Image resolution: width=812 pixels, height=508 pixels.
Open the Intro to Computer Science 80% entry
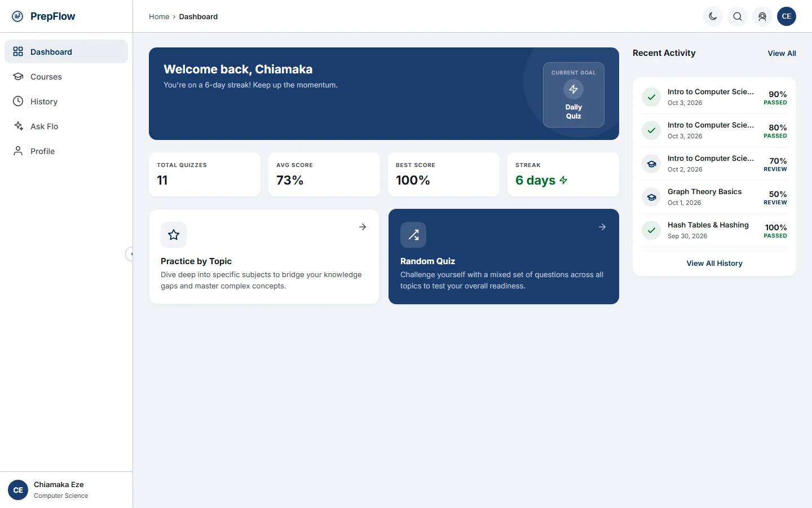714,130
